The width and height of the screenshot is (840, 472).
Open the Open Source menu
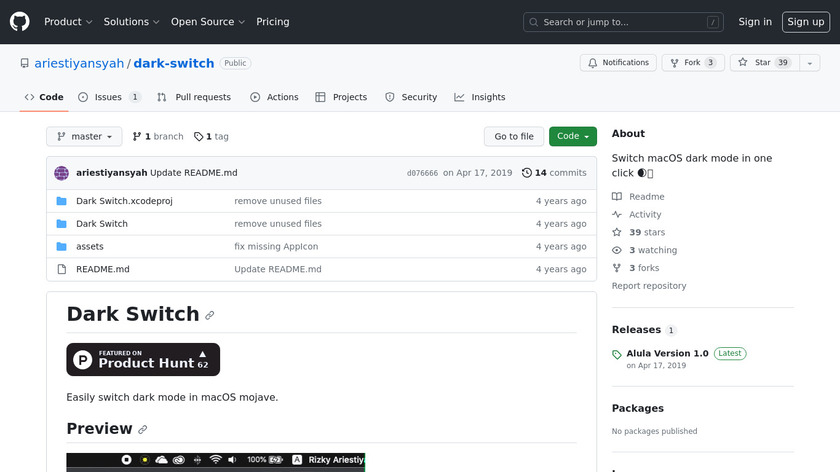(208, 22)
